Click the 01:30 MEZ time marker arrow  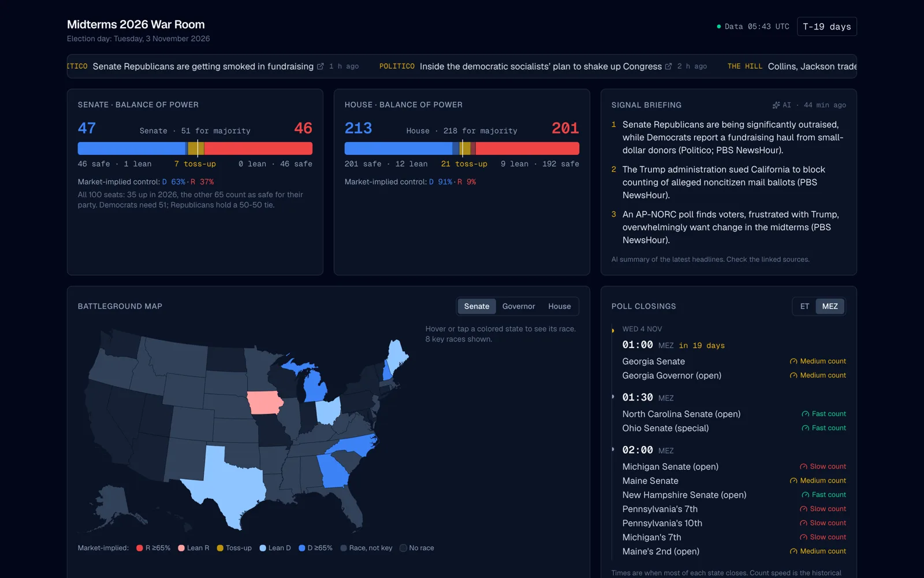tap(613, 397)
